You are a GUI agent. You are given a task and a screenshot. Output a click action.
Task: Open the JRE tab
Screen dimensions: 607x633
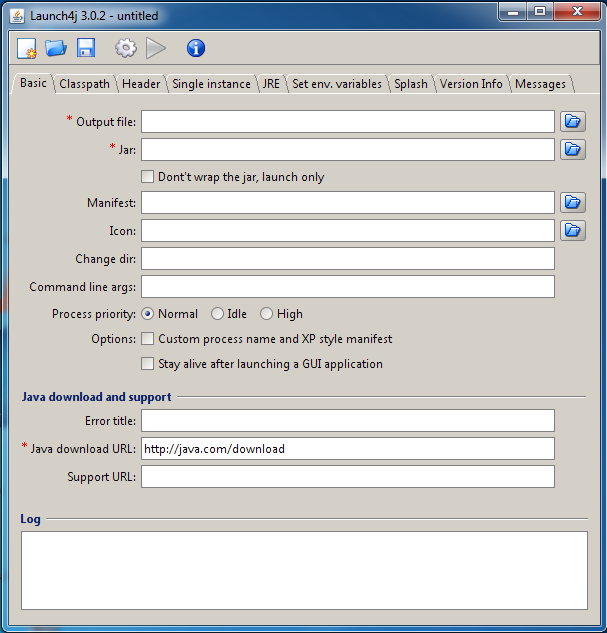pyautogui.click(x=271, y=84)
